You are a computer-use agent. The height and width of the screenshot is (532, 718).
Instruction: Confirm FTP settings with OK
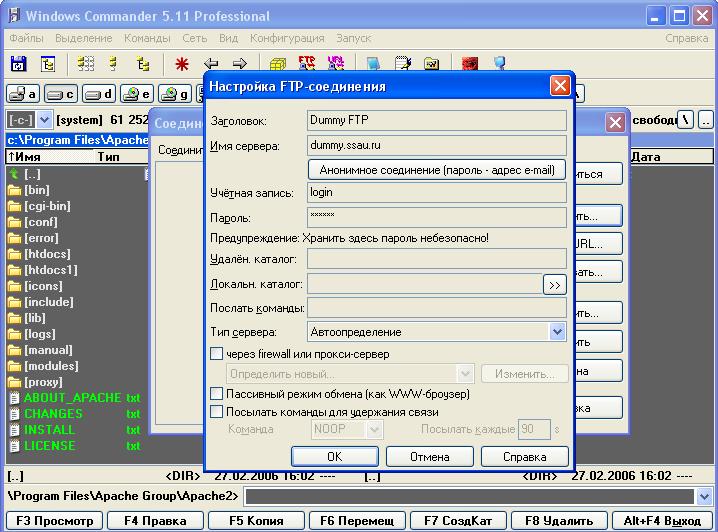335,456
